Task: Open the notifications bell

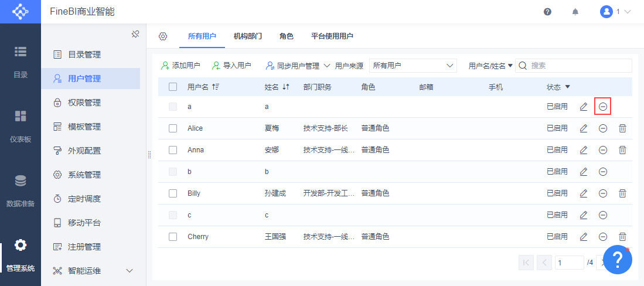Action: click(x=575, y=12)
